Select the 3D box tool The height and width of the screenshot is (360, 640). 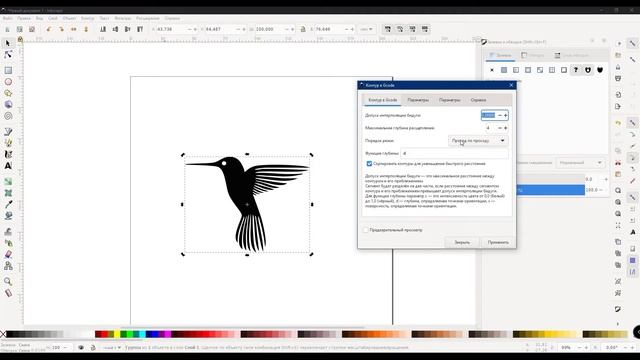pyautogui.click(x=8, y=104)
